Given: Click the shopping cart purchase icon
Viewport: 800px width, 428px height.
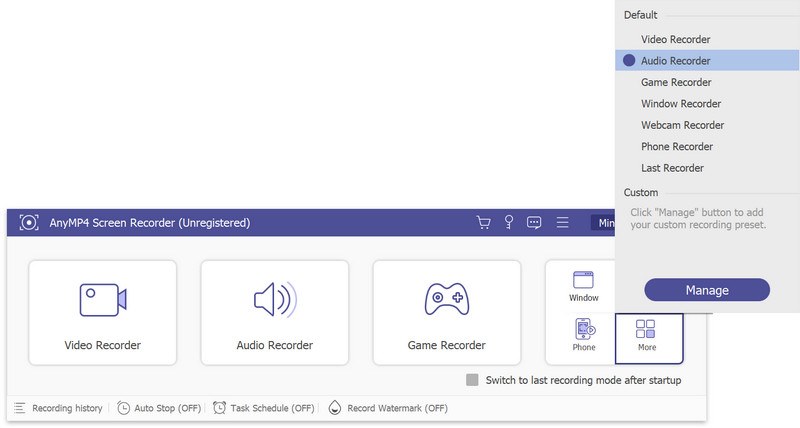Looking at the screenshot, I should point(483,222).
